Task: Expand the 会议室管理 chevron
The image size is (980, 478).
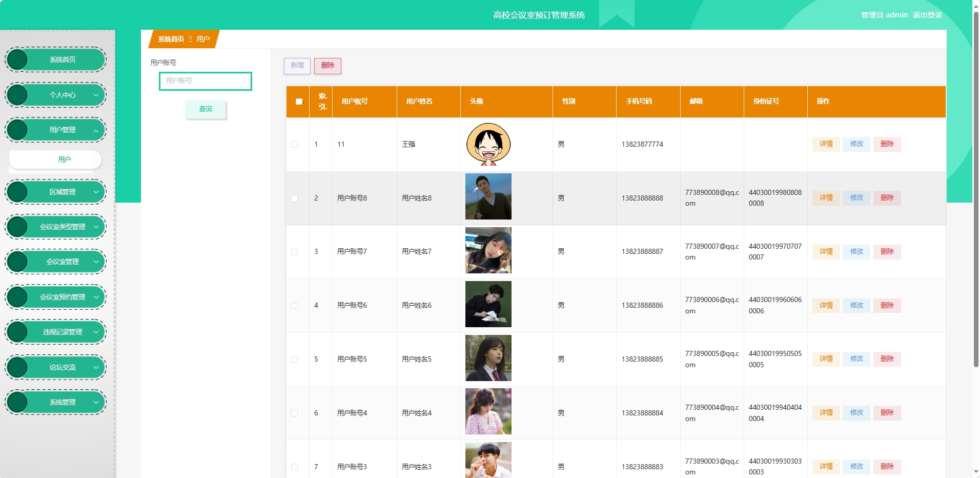Action: [x=96, y=262]
